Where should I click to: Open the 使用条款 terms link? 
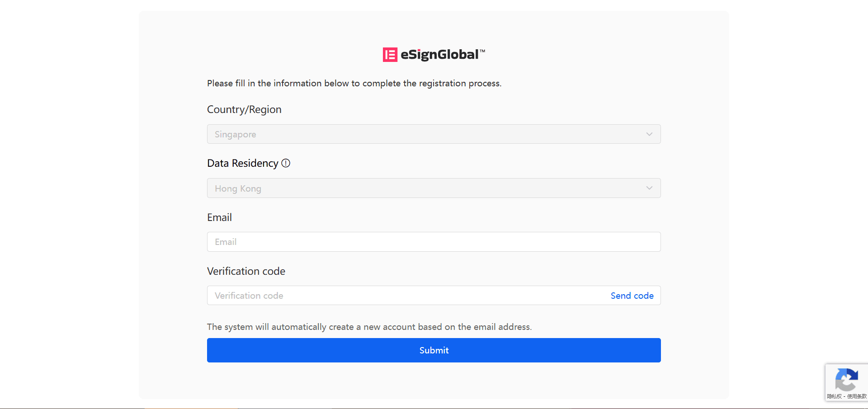(857, 396)
